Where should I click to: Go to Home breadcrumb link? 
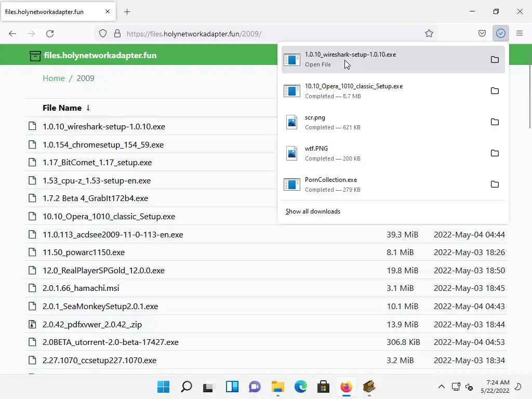click(x=54, y=78)
